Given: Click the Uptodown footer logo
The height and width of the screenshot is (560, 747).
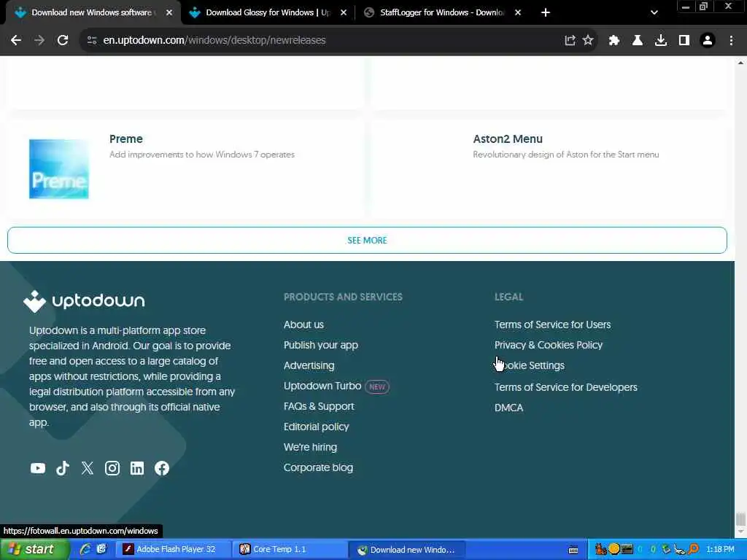Looking at the screenshot, I should pyautogui.click(x=84, y=301).
